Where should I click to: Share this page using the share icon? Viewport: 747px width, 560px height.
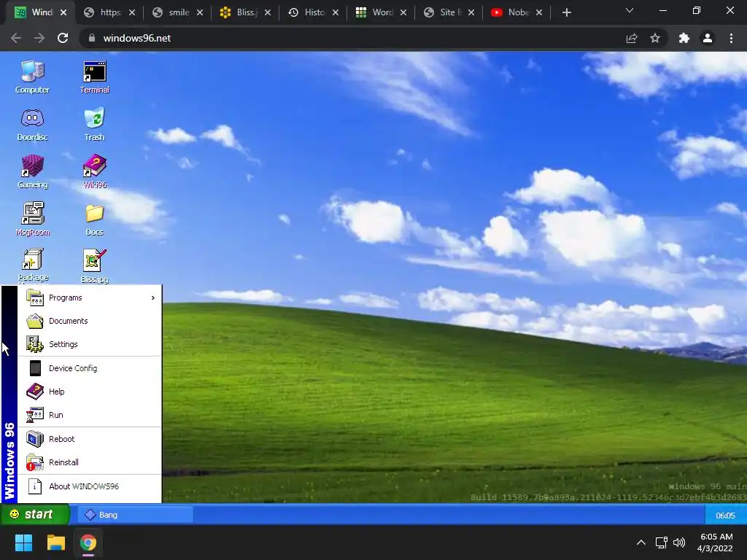click(x=632, y=38)
